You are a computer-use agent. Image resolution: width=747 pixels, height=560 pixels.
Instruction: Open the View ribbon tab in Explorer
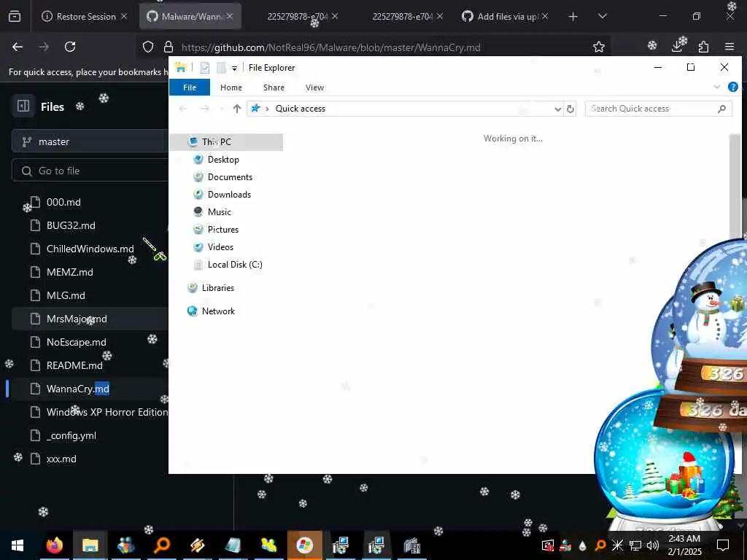pos(314,87)
